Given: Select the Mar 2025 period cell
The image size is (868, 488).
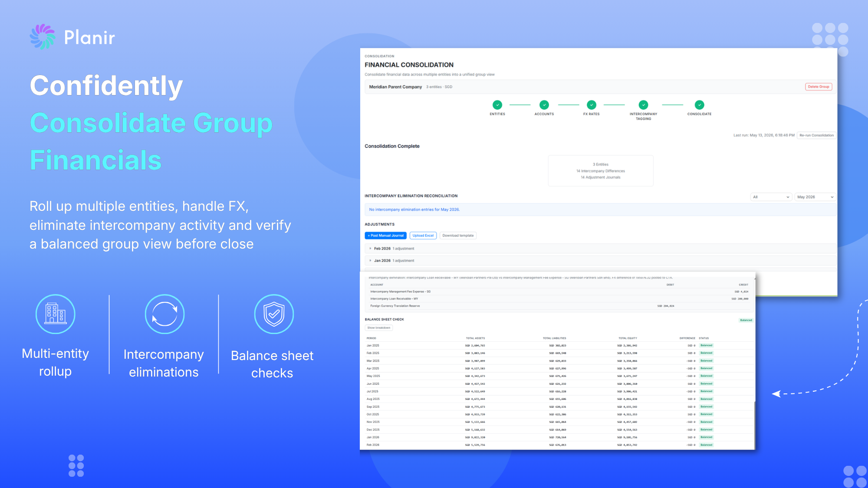Looking at the screenshot, I should coord(373,361).
